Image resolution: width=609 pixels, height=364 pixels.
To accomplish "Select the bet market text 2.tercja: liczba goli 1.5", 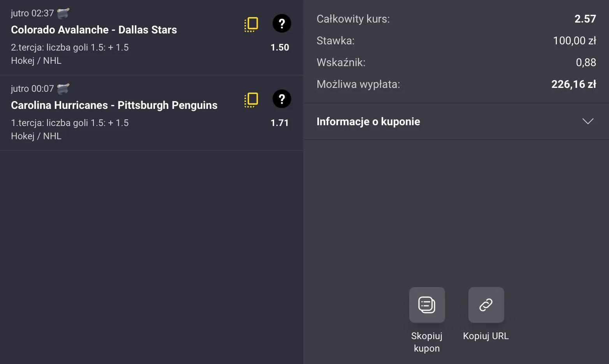I will 70,47.
